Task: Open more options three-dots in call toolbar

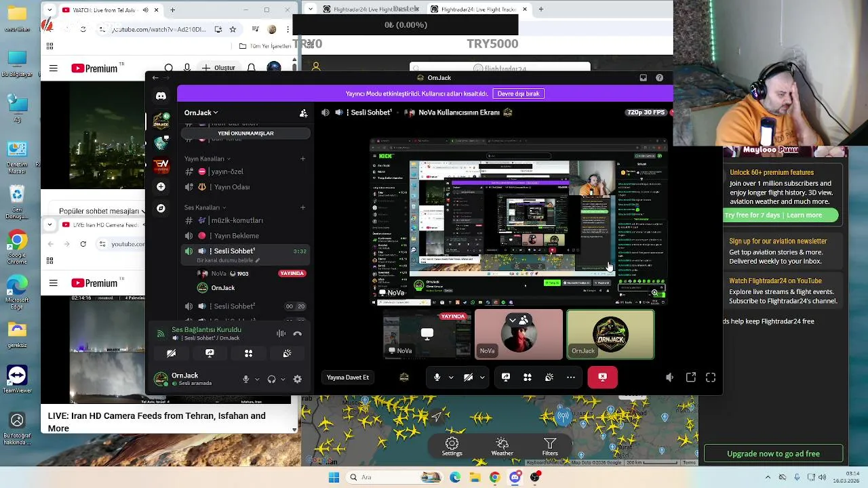Action: click(571, 378)
